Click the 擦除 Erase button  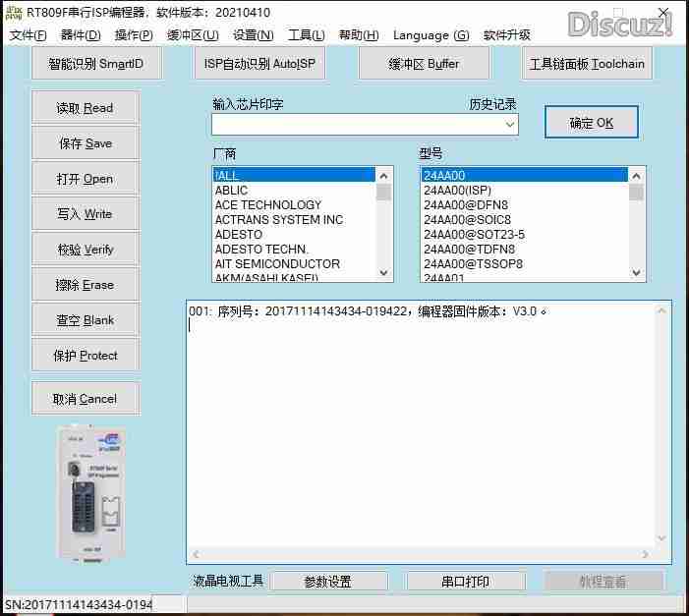pos(86,285)
